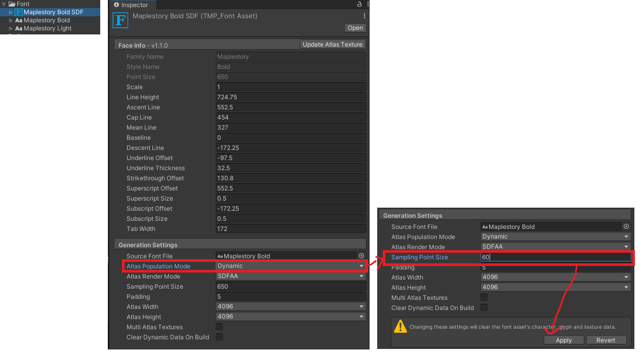
Task: Click the Superscript Offset field
Action: [x=291, y=188]
